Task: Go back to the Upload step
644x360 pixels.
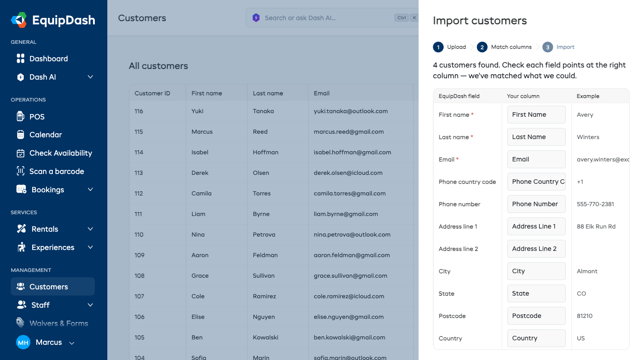Action: pos(449,47)
